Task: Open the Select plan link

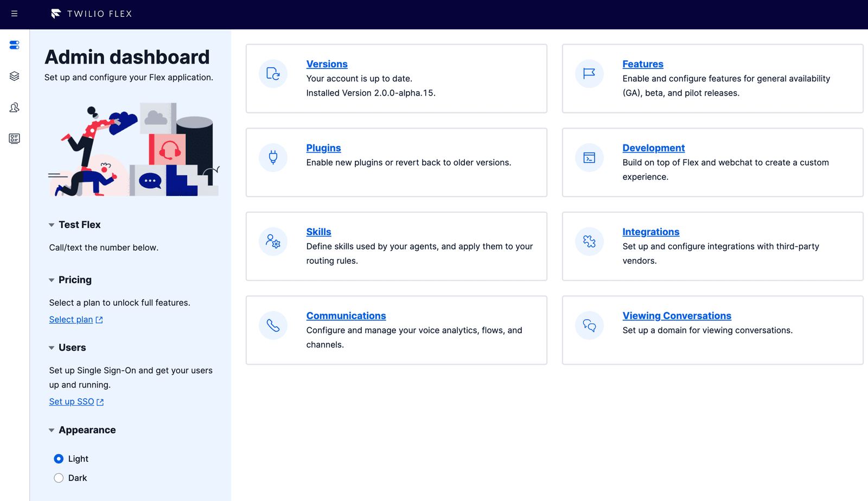Action: (71, 319)
